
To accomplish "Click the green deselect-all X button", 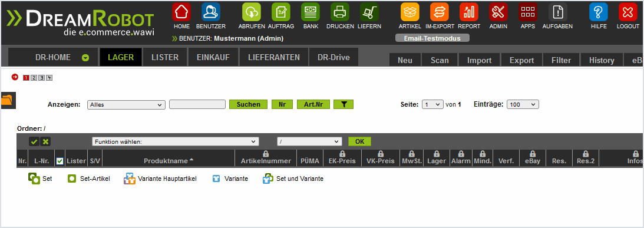I will coord(45,142).
